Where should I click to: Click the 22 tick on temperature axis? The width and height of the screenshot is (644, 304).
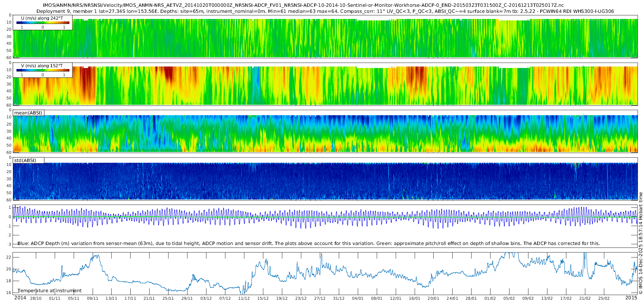click(x=9, y=257)
